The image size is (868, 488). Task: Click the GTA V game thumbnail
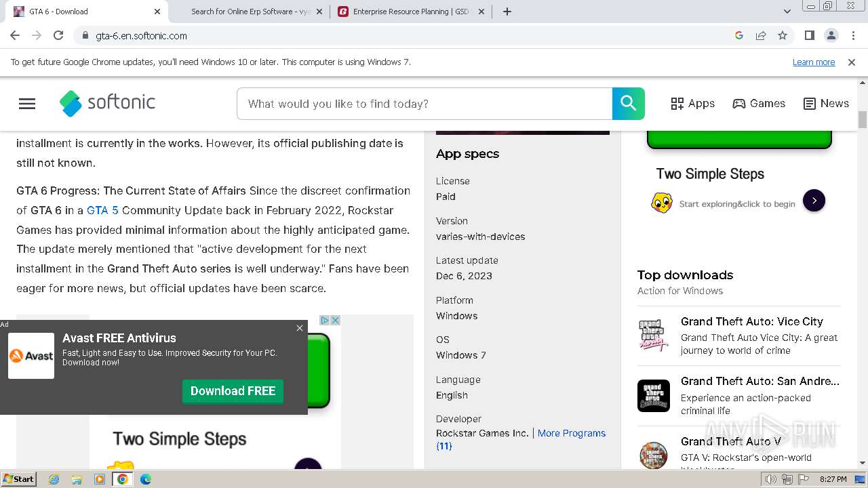654,454
